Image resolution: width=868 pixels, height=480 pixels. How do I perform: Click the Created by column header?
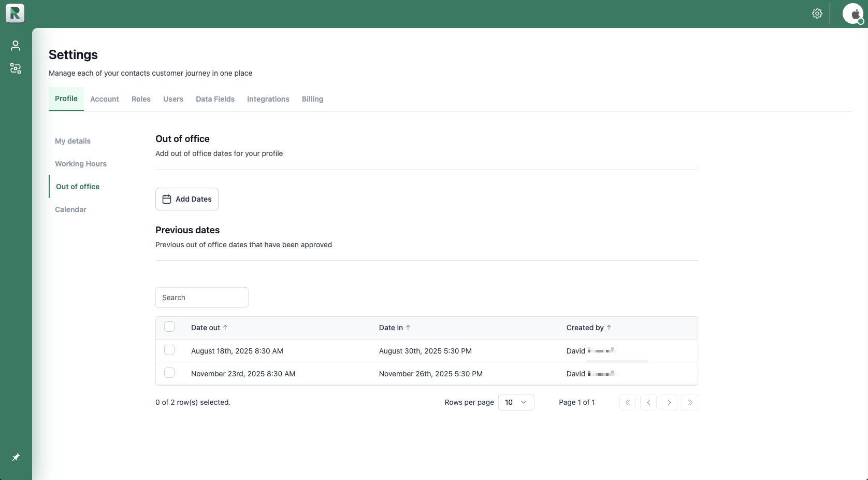click(585, 328)
